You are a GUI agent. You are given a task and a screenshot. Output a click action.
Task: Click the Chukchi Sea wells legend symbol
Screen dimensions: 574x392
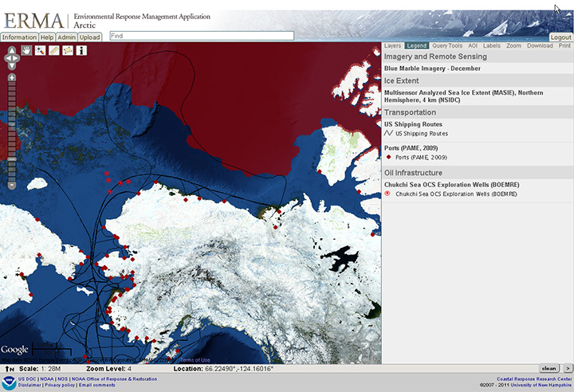[x=387, y=194]
